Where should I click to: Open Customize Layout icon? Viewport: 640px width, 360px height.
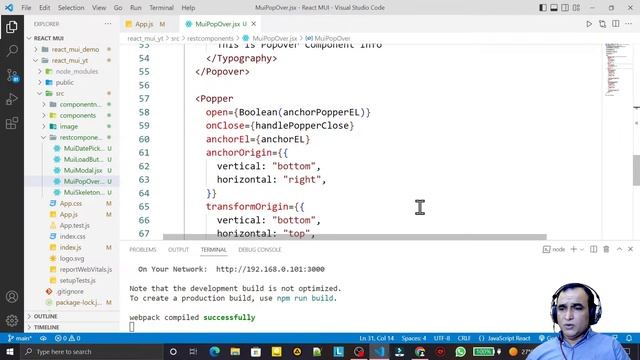(x=576, y=8)
